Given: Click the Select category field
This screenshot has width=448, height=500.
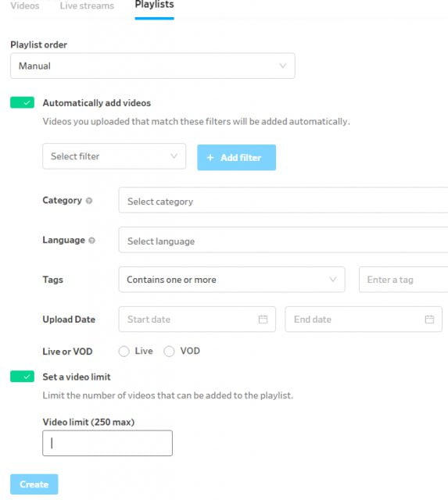Looking at the screenshot, I should 283,200.
